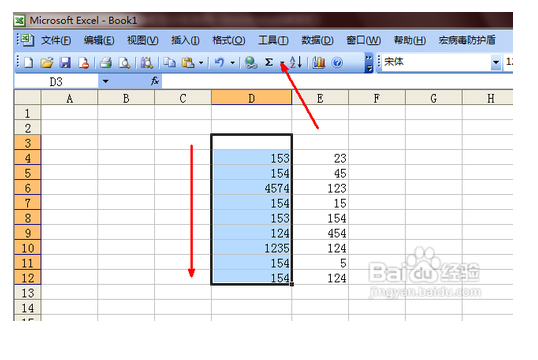538x360 pixels.
Task: Open the 帮助(H) menu
Action: 410,40
